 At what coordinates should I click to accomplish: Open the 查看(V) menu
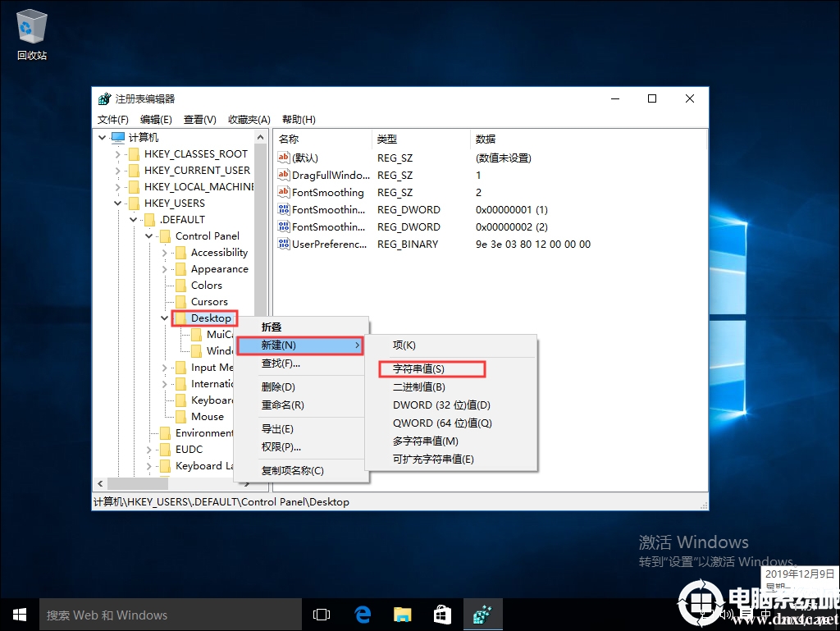pos(200,120)
